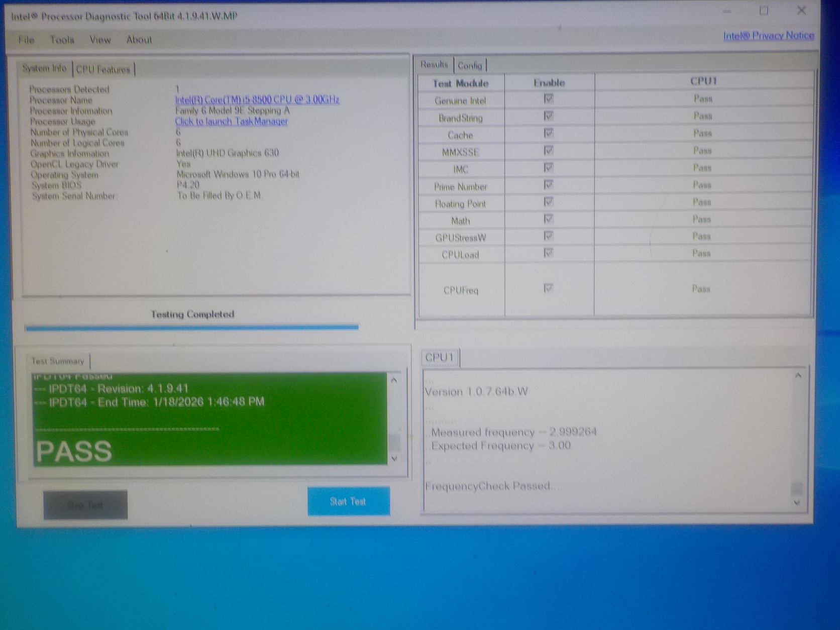Open the Tools menu
Screen dimensions: 840x630
click(62, 40)
